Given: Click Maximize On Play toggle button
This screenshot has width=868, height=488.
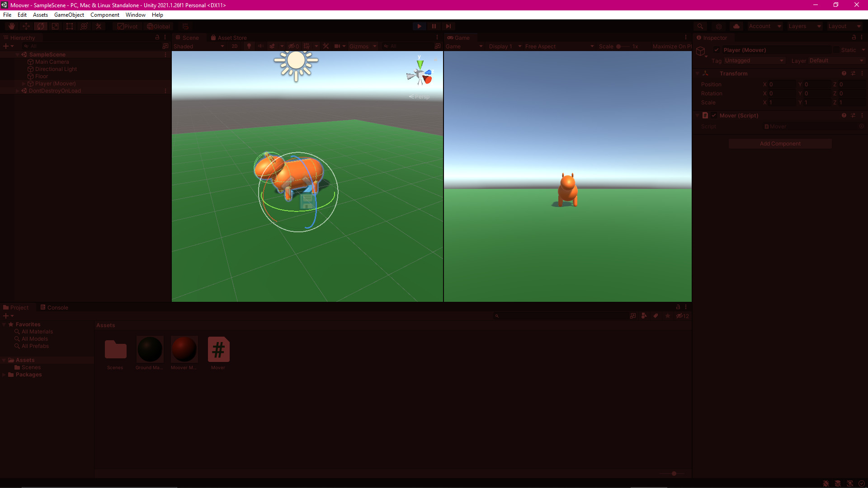Looking at the screenshot, I should [671, 46].
